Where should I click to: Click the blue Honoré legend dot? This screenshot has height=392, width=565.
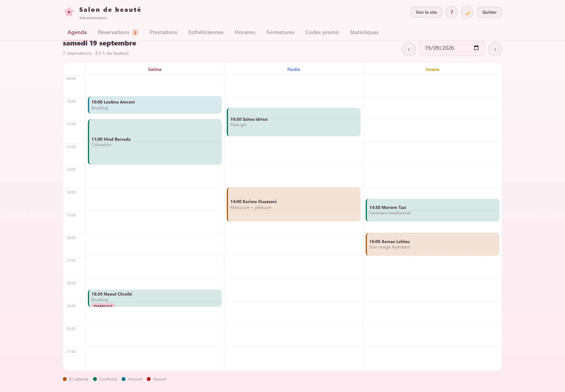pos(124,379)
